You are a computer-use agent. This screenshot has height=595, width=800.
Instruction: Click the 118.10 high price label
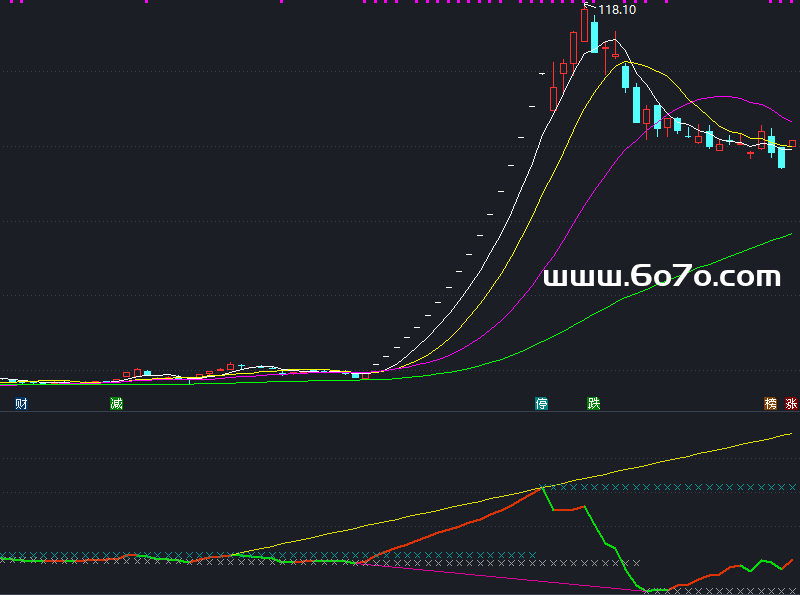tap(617, 10)
